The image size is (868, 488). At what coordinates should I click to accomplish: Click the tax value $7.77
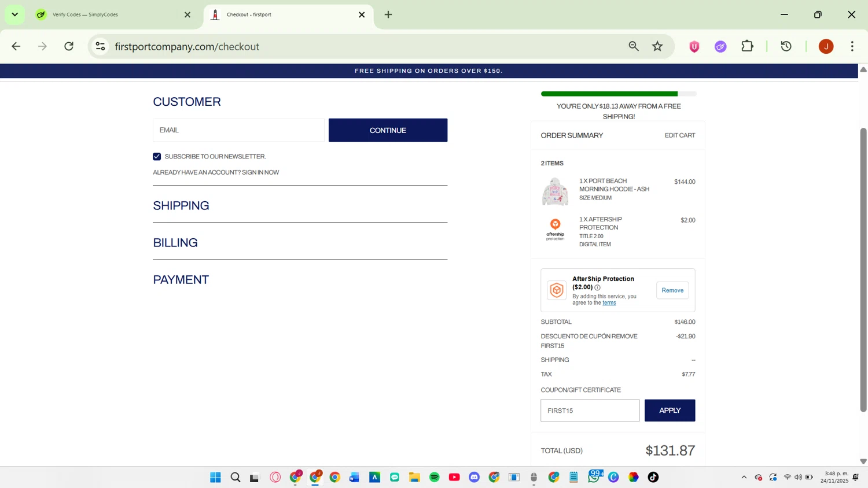(689, 375)
